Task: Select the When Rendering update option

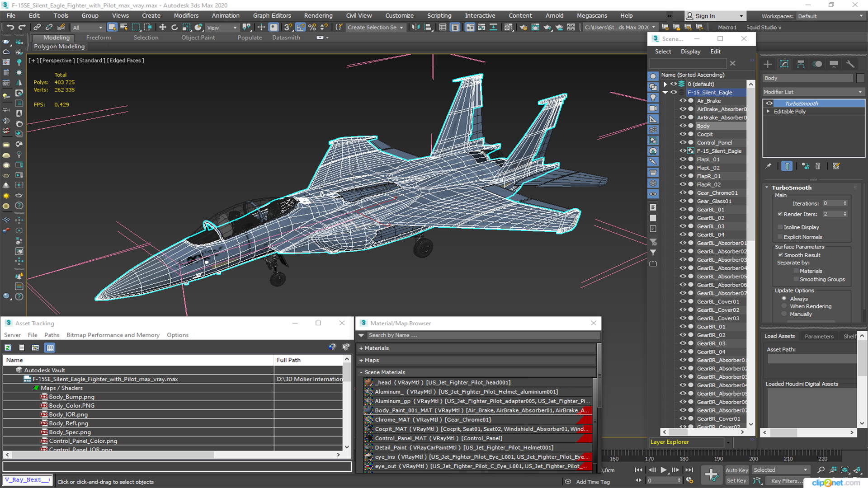Action: (x=784, y=306)
